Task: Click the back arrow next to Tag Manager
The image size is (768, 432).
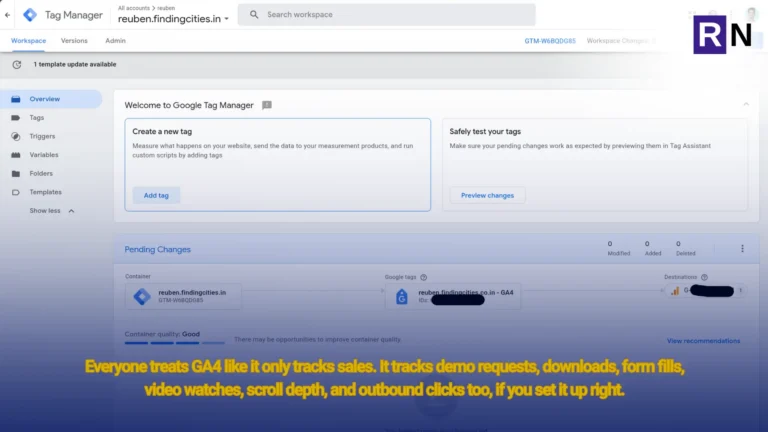Action: point(7,15)
